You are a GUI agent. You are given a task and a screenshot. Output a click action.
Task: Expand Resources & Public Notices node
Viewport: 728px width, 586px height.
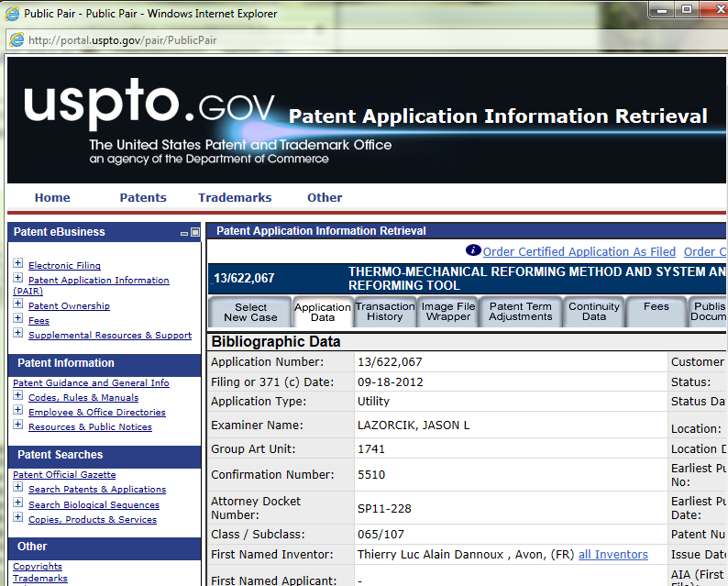coord(17,425)
